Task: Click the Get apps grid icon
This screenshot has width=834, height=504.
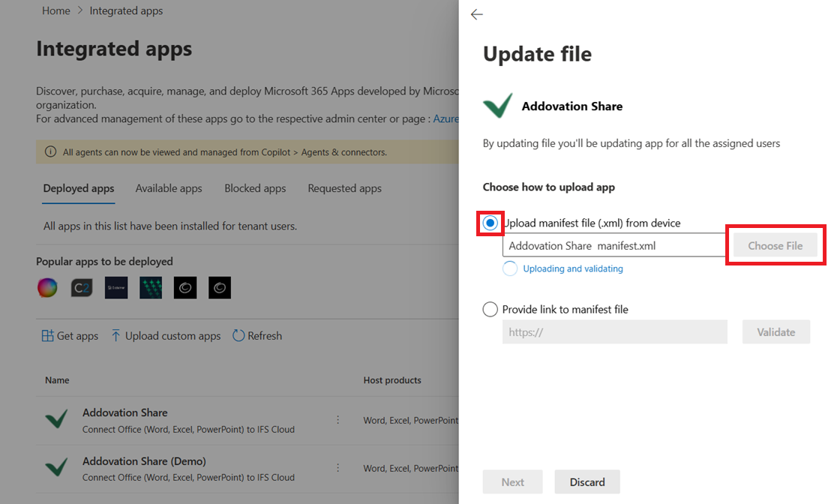Action: click(x=47, y=336)
